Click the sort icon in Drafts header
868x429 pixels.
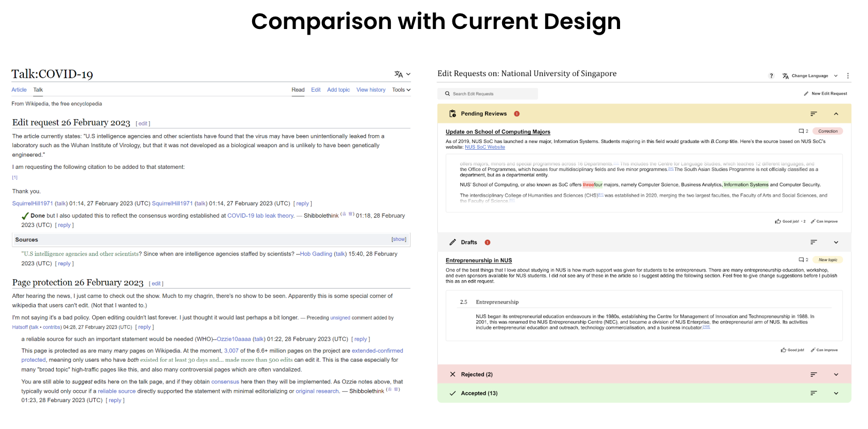814,242
